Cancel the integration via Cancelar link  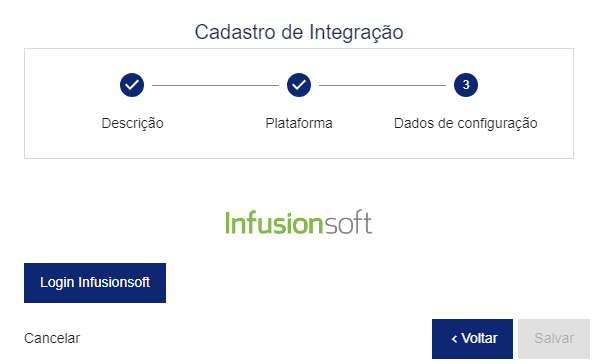[x=52, y=338]
